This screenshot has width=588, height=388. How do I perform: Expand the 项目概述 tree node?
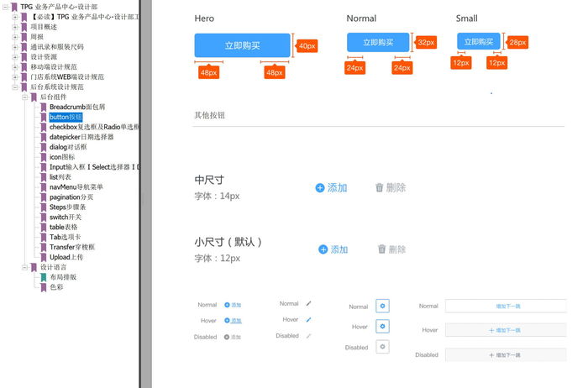(x=15, y=27)
